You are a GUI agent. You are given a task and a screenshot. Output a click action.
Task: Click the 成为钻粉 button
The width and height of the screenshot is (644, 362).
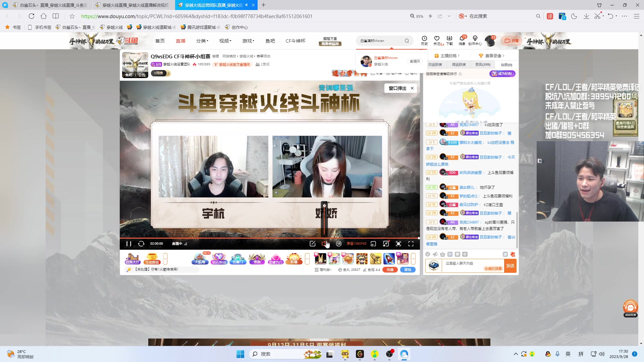coord(502,73)
